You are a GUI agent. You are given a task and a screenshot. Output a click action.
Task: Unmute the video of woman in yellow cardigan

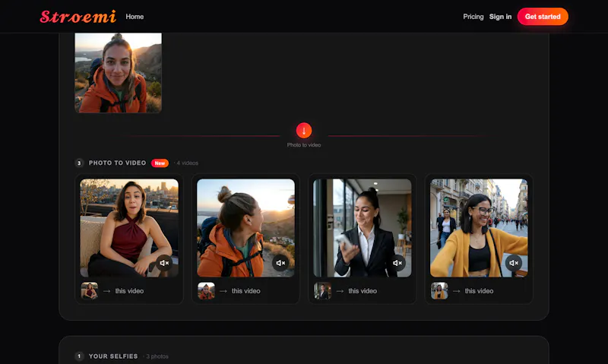pos(514,263)
